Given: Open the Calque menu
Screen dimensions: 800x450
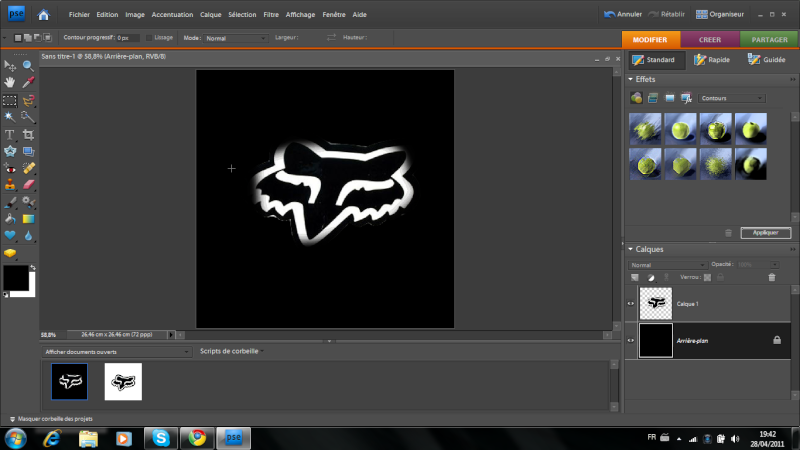Looking at the screenshot, I should [210, 15].
